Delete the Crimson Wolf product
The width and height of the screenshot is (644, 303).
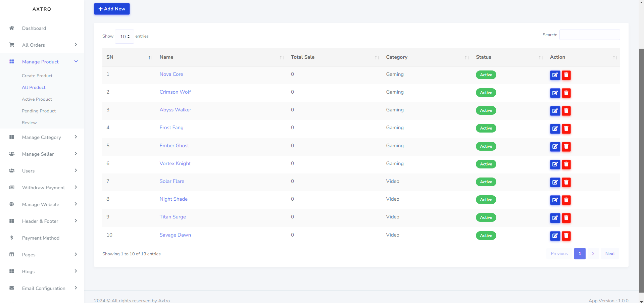pyautogui.click(x=566, y=93)
